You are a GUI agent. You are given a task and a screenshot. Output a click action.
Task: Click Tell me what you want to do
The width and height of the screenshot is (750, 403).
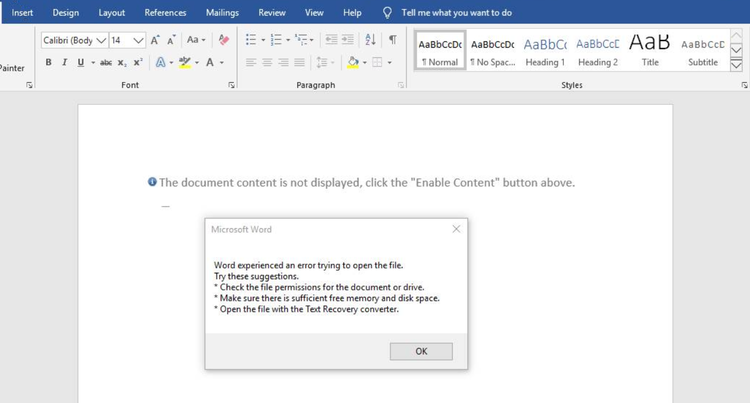click(x=456, y=13)
